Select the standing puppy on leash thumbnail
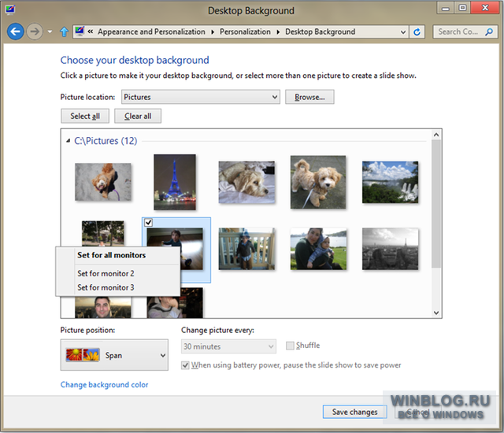Image resolution: width=504 pixels, height=433 pixels. tap(318, 182)
